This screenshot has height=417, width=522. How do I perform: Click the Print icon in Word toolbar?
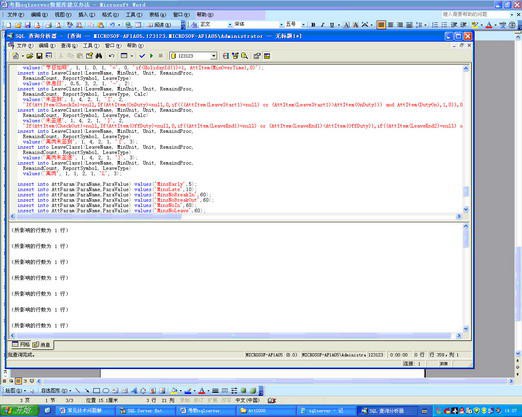(x=49, y=25)
